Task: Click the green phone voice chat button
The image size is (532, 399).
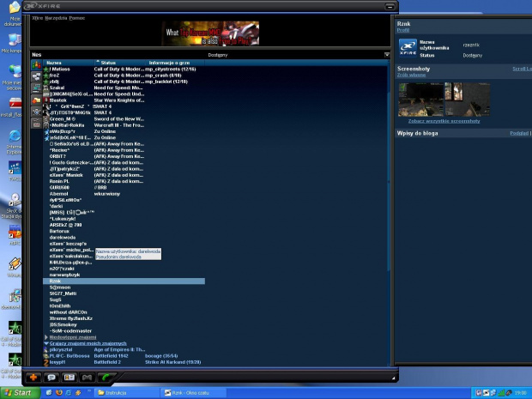Action: tap(106, 378)
